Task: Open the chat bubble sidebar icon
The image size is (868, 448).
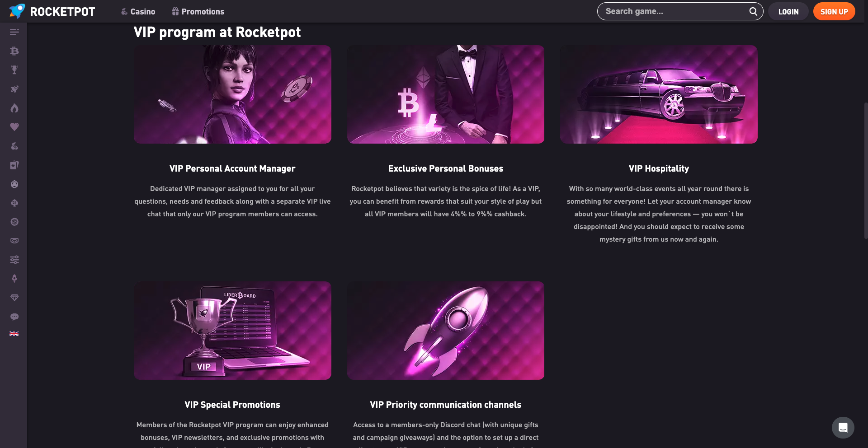Action: point(14,317)
